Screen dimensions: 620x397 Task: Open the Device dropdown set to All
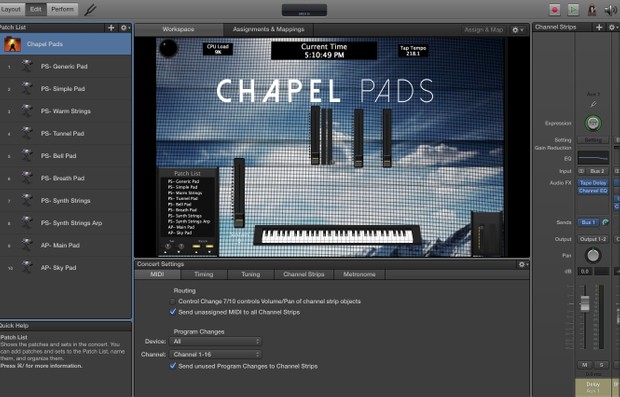click(x=215, y=341)
